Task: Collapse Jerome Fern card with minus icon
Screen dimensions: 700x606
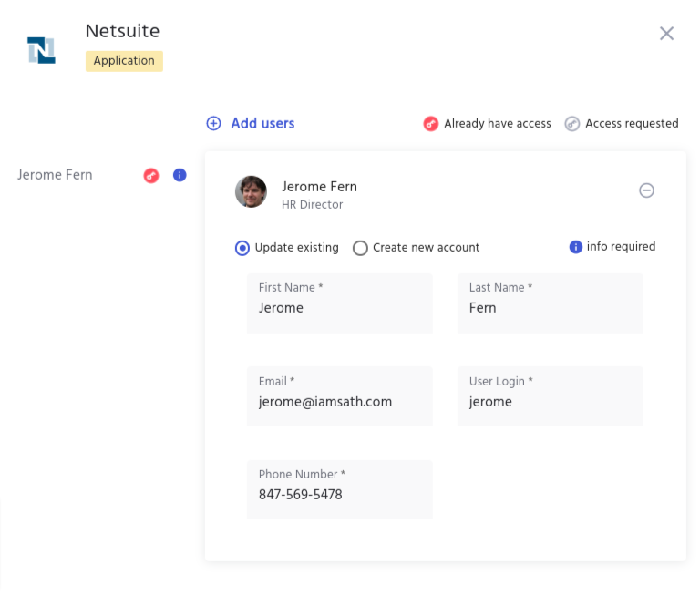Action: click(x=646, y=190)
